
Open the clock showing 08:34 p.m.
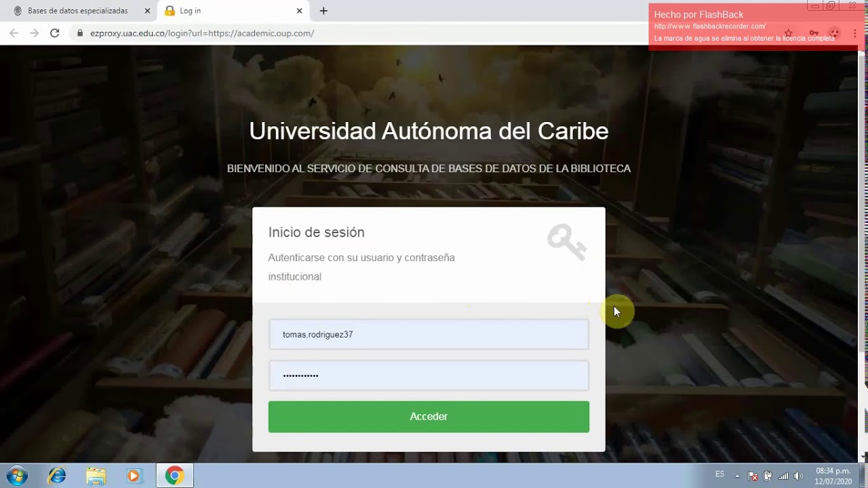coord(833,476)
